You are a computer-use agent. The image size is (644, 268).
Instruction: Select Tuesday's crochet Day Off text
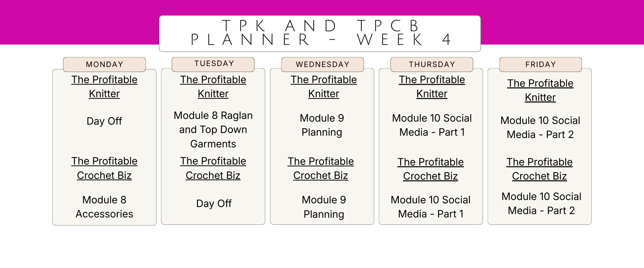[214, 203]
